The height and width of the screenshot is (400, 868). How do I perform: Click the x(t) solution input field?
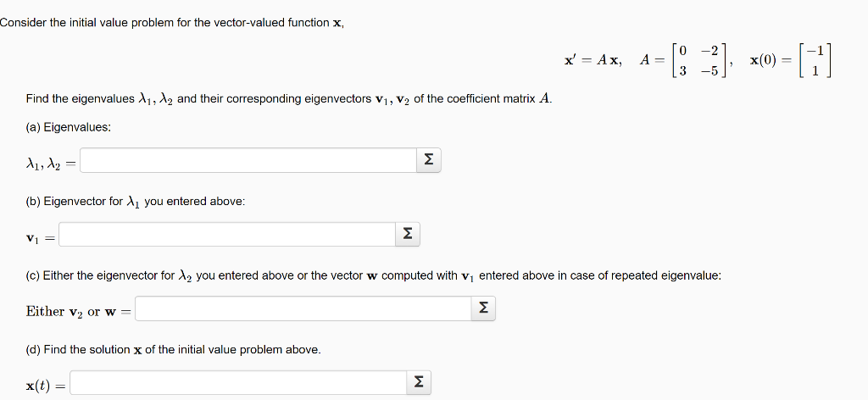tap(237, 384)
